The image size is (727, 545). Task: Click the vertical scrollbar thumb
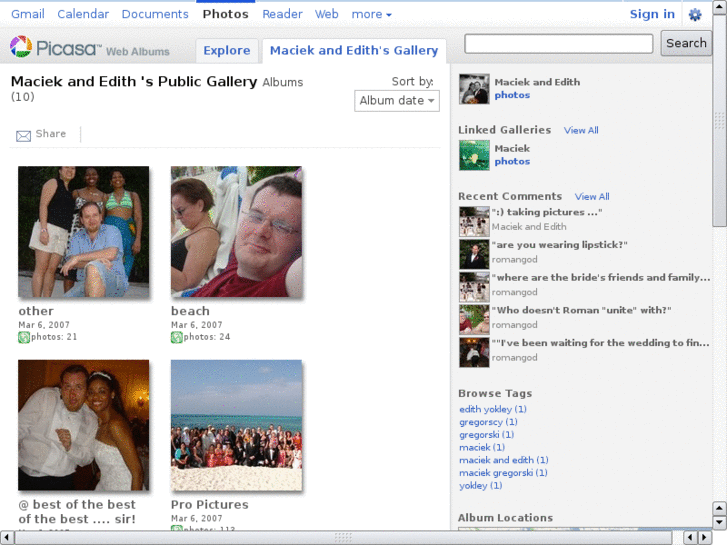coord(719,121)
